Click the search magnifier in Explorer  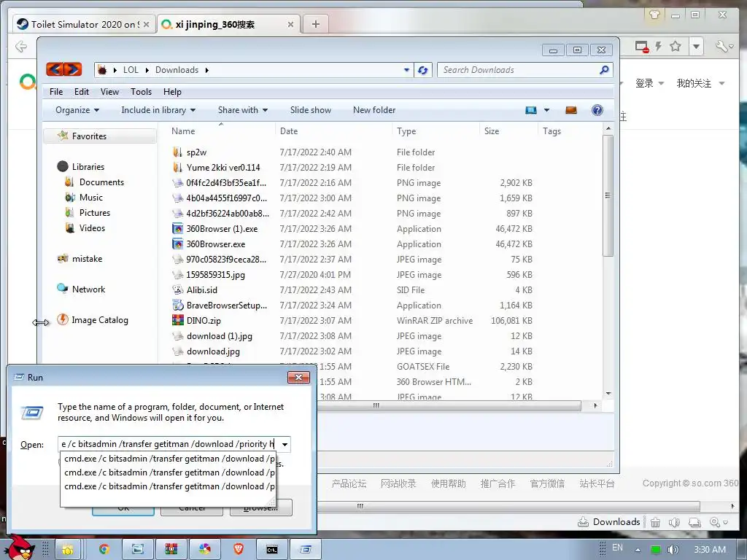click(x=604, y=70)
